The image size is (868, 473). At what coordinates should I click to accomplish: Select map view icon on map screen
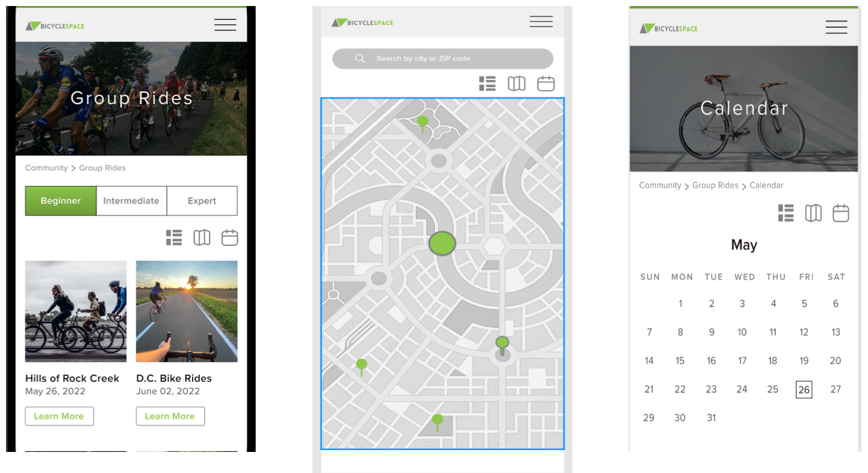pos(516,84)
